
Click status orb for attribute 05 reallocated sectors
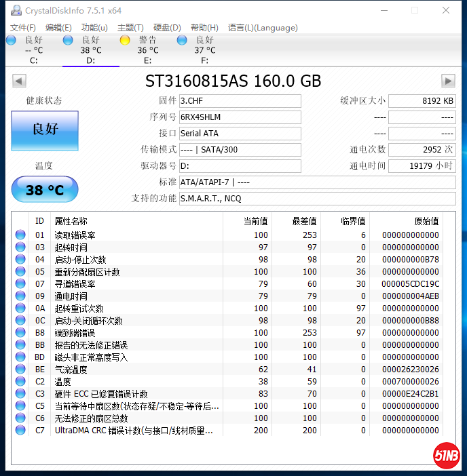point(20,272)
